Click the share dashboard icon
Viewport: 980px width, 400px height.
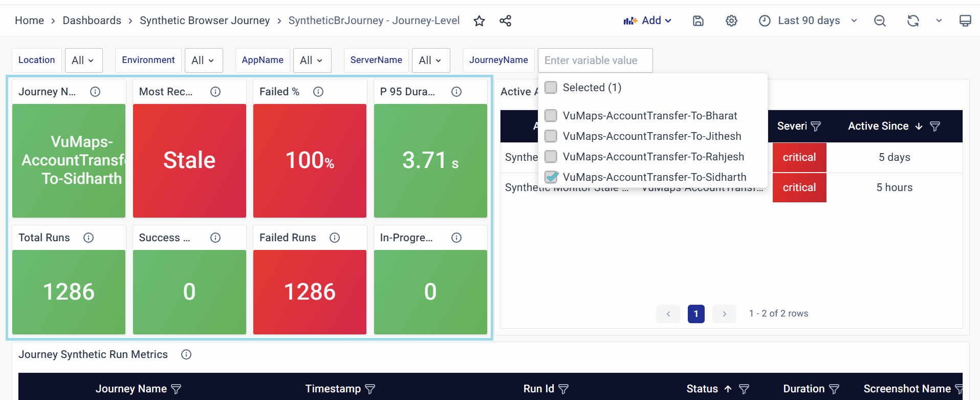click(505, 21)
